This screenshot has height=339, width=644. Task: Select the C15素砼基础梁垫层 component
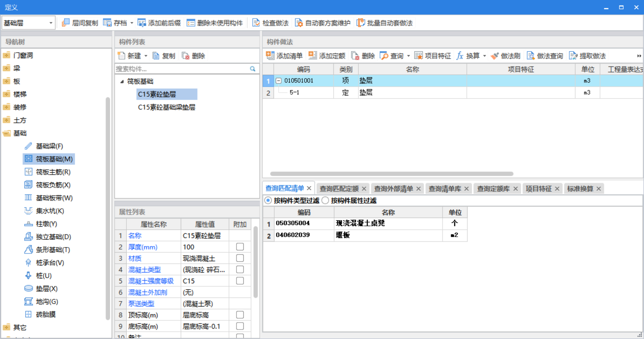[x=166, y=107]
